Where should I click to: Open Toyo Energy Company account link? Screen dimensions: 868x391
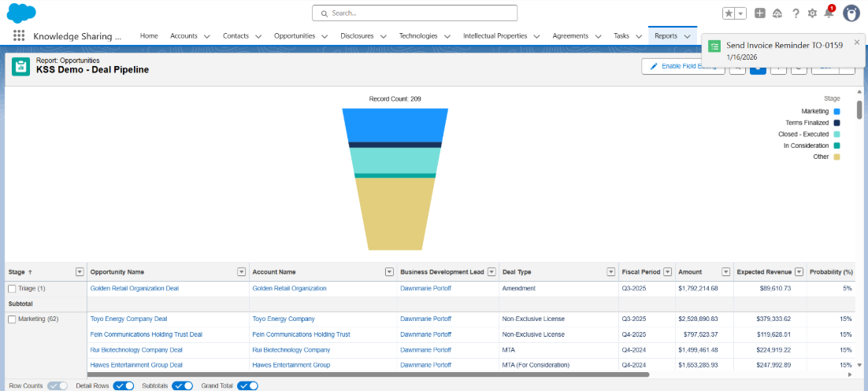point(284,319)
